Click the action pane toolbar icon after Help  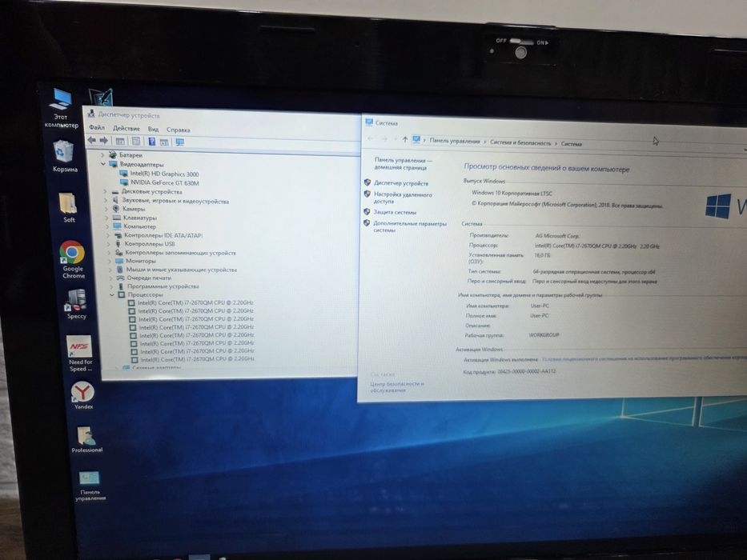164,142
